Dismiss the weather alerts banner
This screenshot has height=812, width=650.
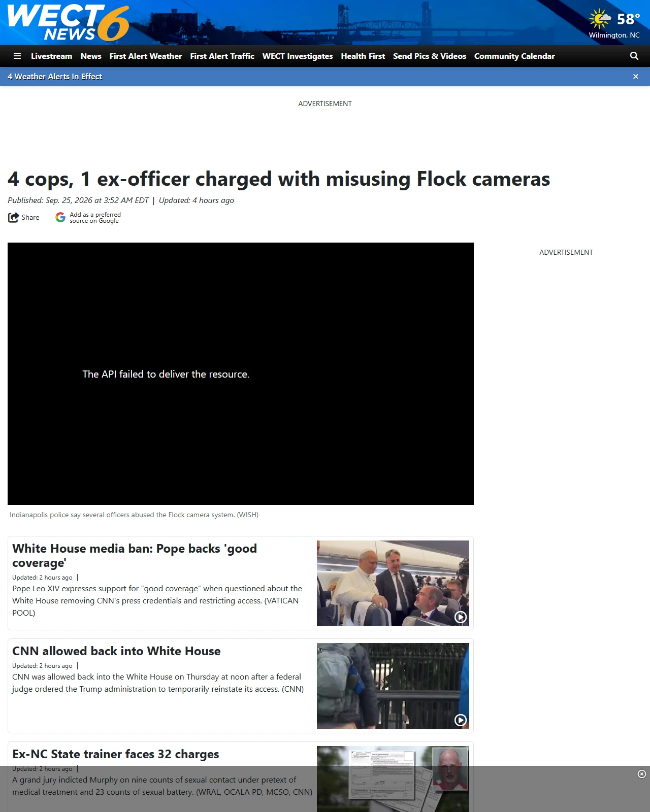point(636,77)
